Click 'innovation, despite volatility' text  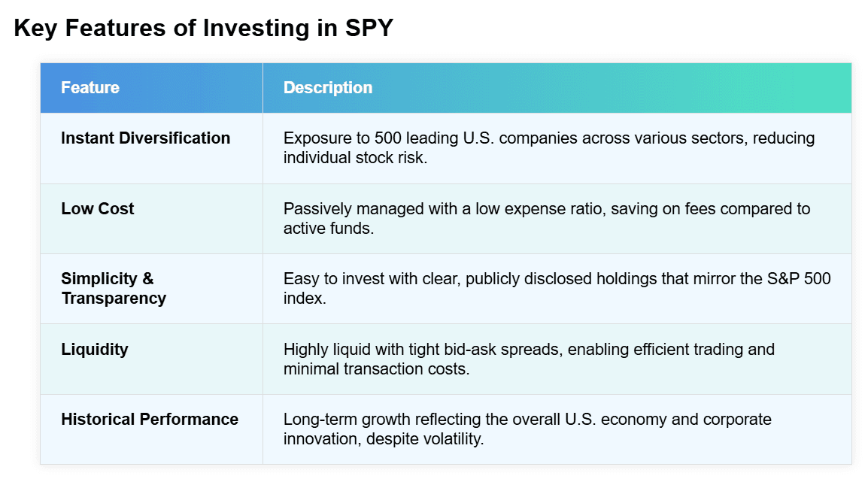click(x=384, y=438)
